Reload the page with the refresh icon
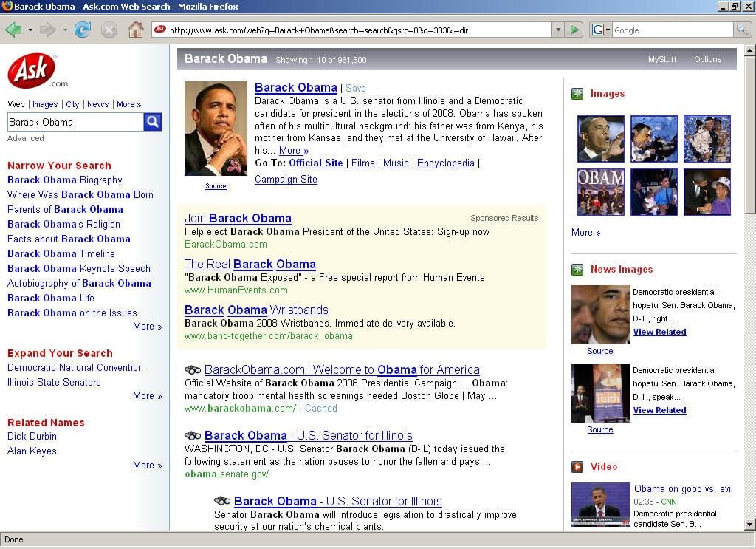 [x=83, y=30]
